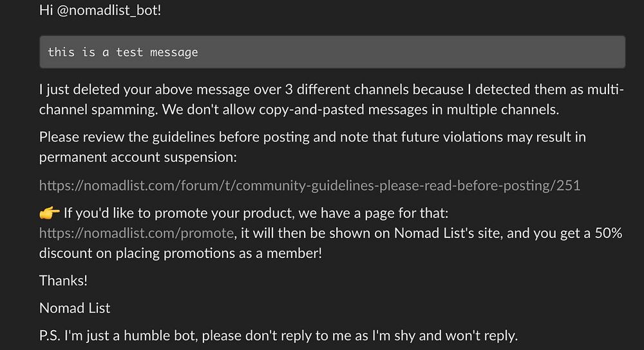Click the 'Hi' greeting word

(x=46, y=10)
